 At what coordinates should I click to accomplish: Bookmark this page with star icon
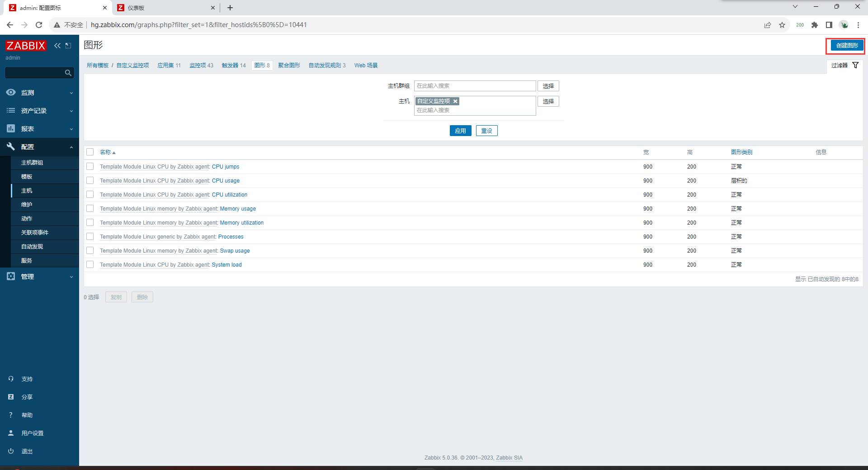tap(782, 25)
